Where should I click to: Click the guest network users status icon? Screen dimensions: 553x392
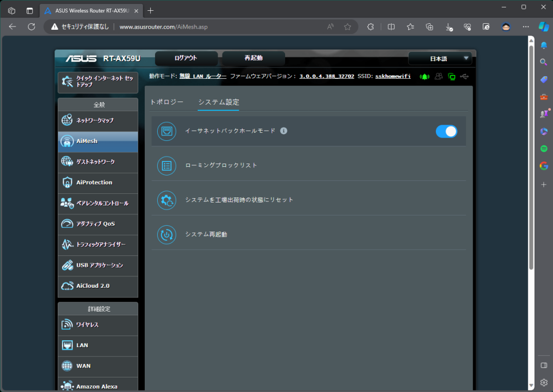tap(439, 76)
